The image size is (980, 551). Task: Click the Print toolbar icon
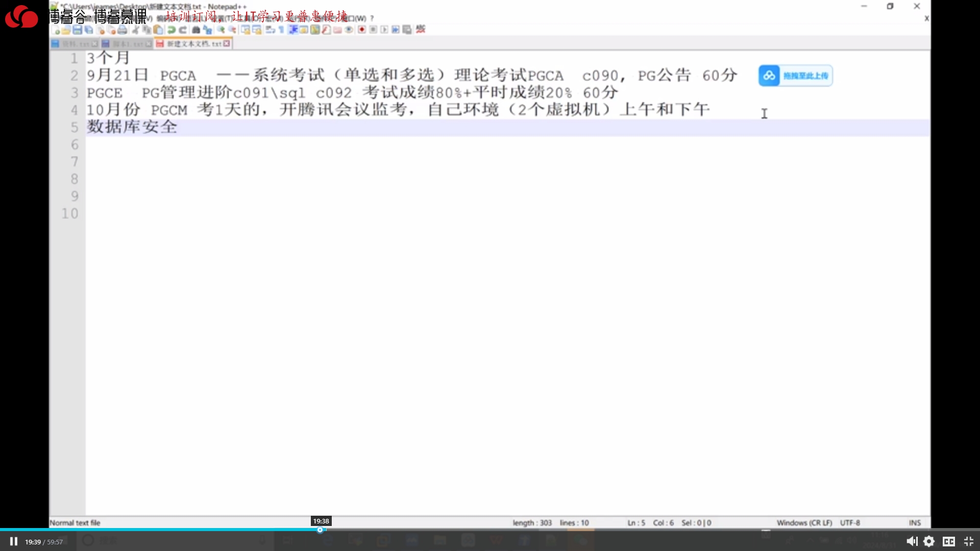122,30
